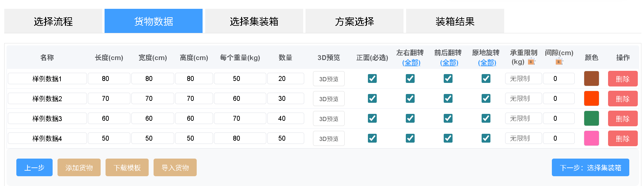Viewport: 644px width, 186px height.
Task: Toggle 正面(必选) checkbox for 样例数据1
Action: pyautogui.click(x=372, y=78)
